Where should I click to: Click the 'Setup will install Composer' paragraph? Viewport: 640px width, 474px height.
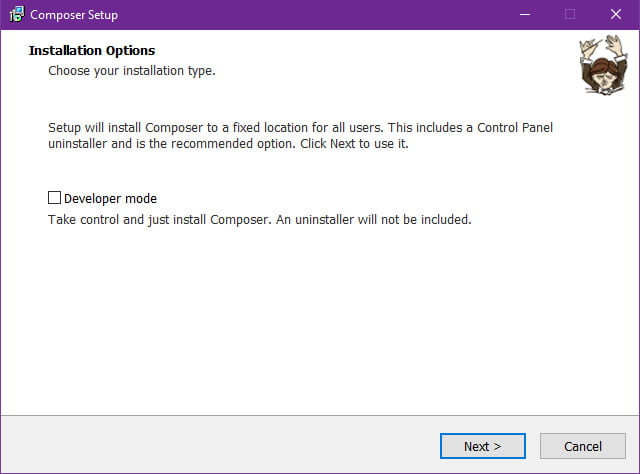pos(300,136)
